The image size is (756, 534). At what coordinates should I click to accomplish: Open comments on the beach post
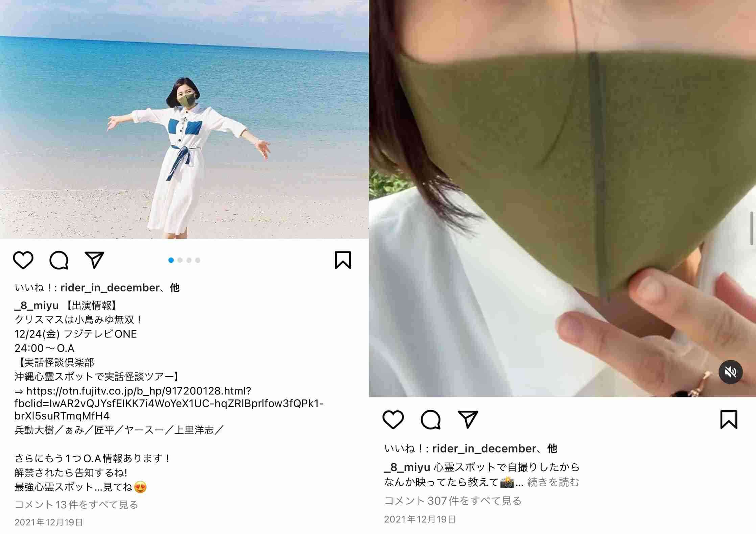59,260
